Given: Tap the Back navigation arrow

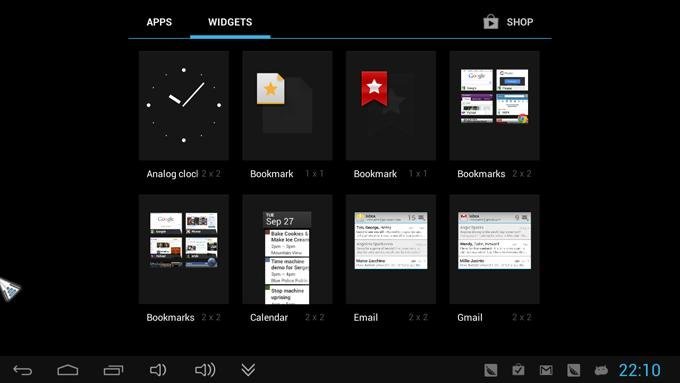Looking at the screenshot, I should click(x=23, y=370).
